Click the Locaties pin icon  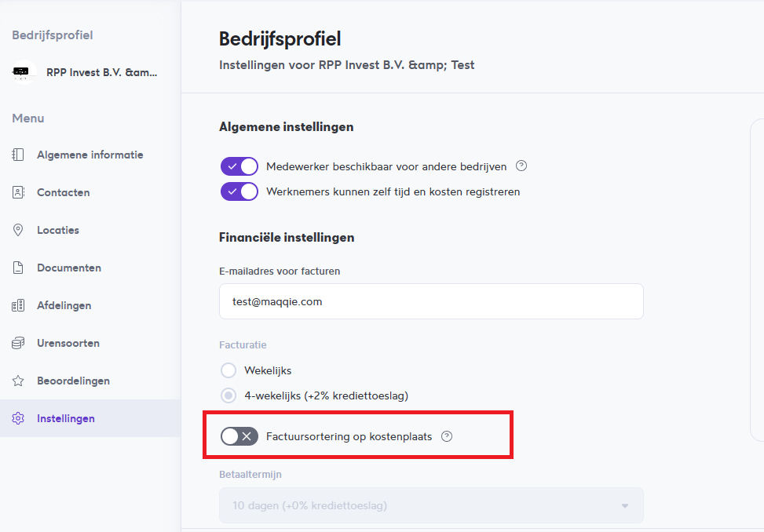pyautogui.click(x=18, y=230)
